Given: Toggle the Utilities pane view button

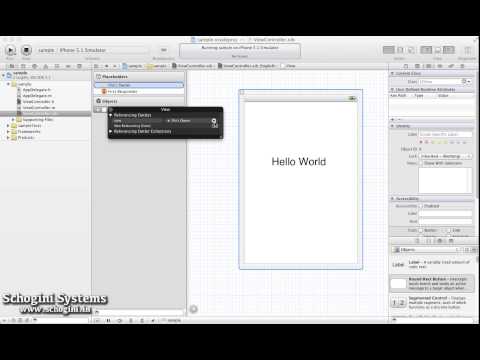Looking at the screenshot, I should click(449, 50).
